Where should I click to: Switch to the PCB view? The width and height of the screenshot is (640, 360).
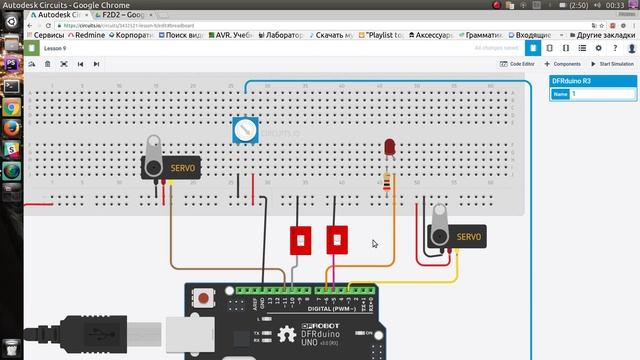point(566,48)
